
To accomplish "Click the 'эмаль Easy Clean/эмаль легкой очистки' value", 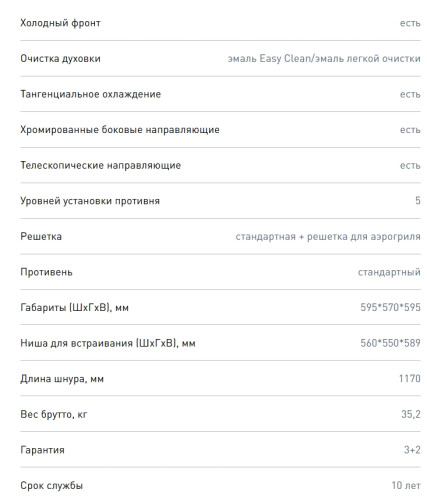I will click(324, 59).
